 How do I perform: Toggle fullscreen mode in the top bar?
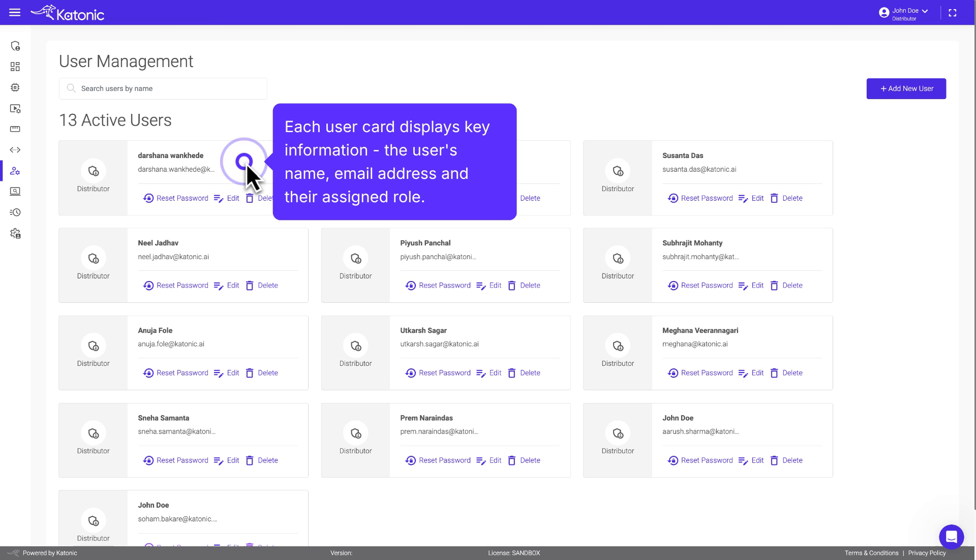click(953, 12)
